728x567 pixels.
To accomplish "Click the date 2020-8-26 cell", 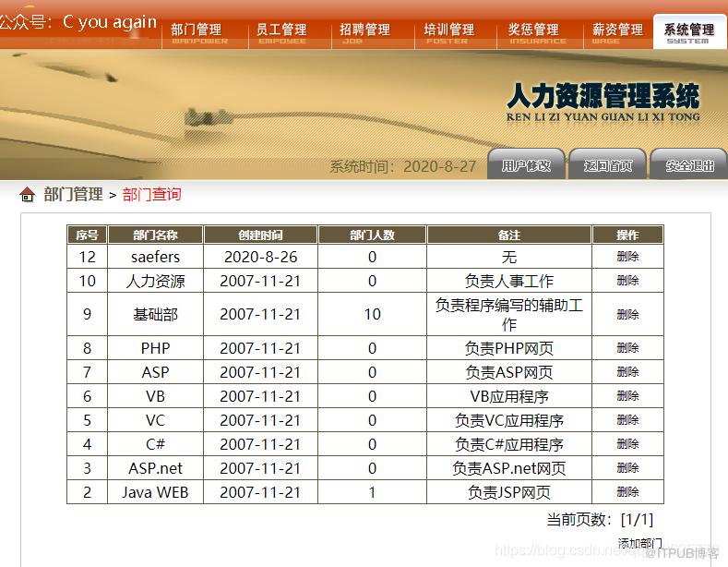I will 260,257.
